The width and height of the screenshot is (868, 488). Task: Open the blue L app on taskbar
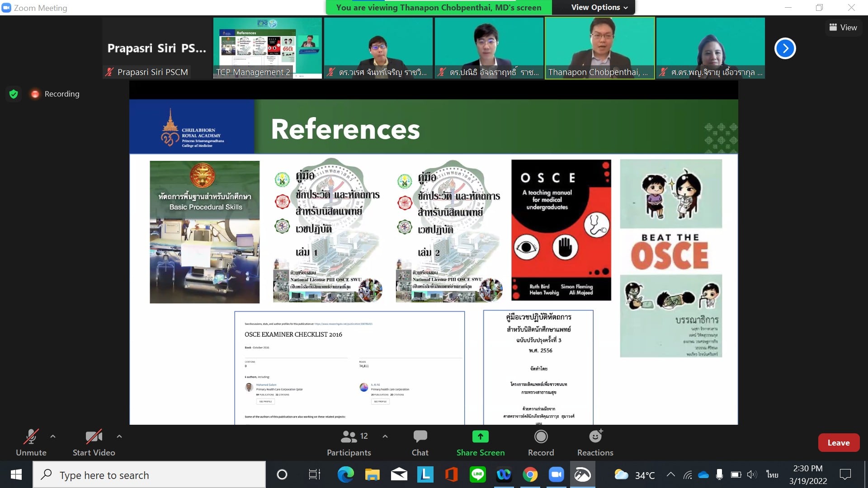coord(425,474)
